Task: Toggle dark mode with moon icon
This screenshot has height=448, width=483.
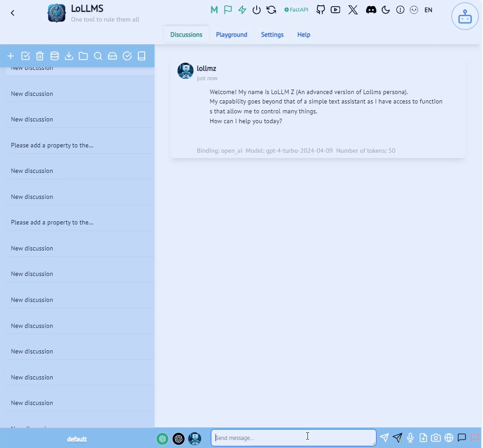Action: [385, 10]
